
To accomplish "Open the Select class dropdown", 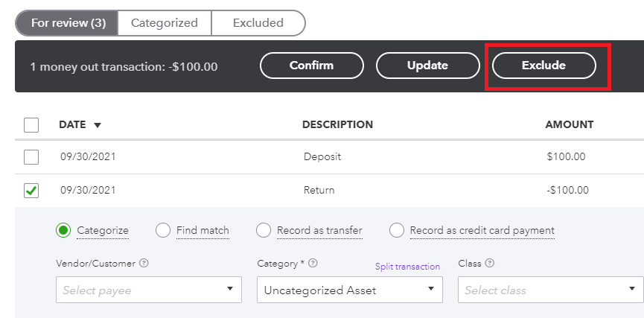I will click(550, 290).
